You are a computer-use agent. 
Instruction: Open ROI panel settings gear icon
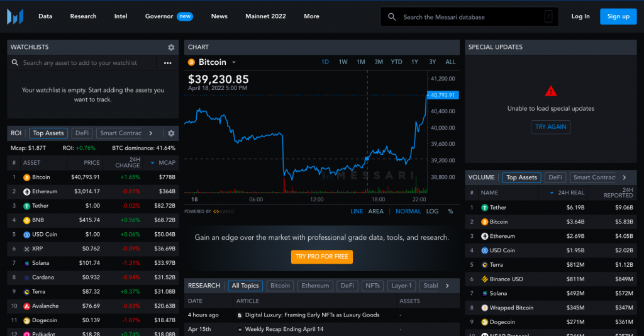tap(171, 133)
